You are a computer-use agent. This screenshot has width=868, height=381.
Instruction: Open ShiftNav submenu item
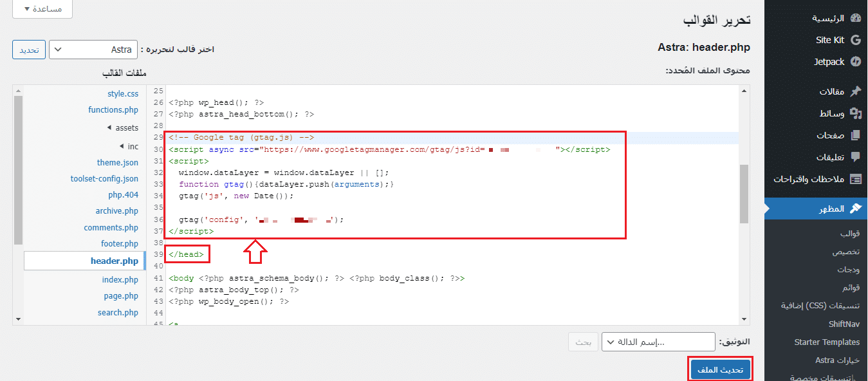(844, 324)
